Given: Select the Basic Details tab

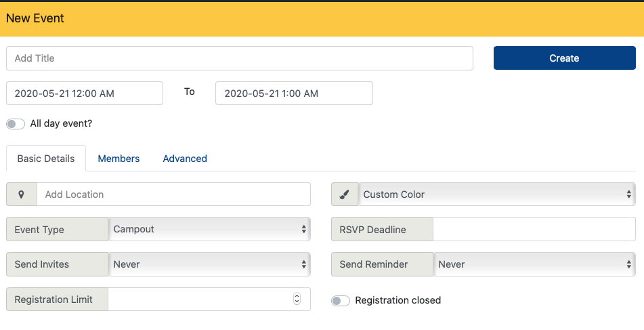Looking at the screenshot, I should [x=46, y=159].
